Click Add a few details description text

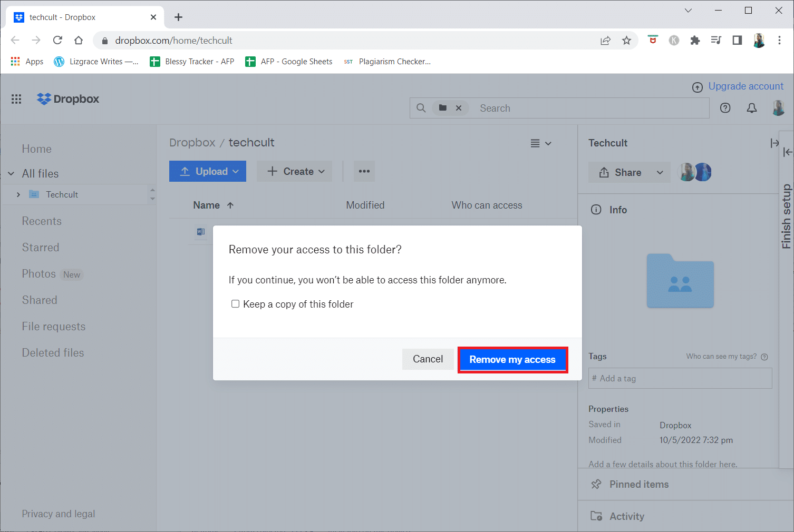[x=663, y=464]
